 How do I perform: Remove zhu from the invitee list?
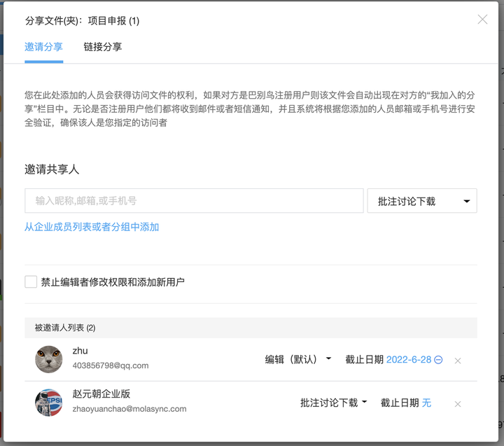coord(458,361)
